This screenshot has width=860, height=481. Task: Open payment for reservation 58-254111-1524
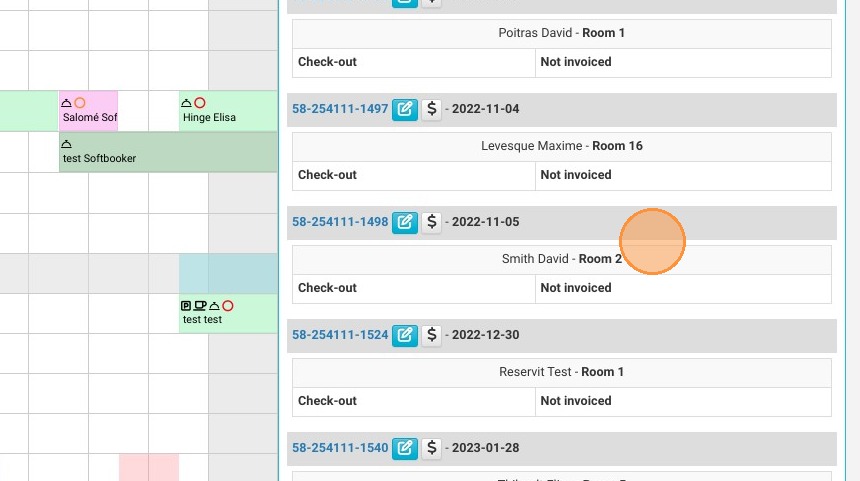(432, 335)
